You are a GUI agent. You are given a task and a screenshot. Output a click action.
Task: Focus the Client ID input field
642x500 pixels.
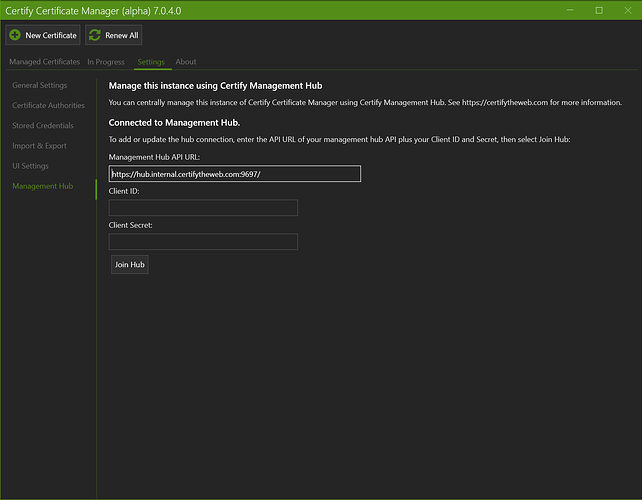coord(203,208)
